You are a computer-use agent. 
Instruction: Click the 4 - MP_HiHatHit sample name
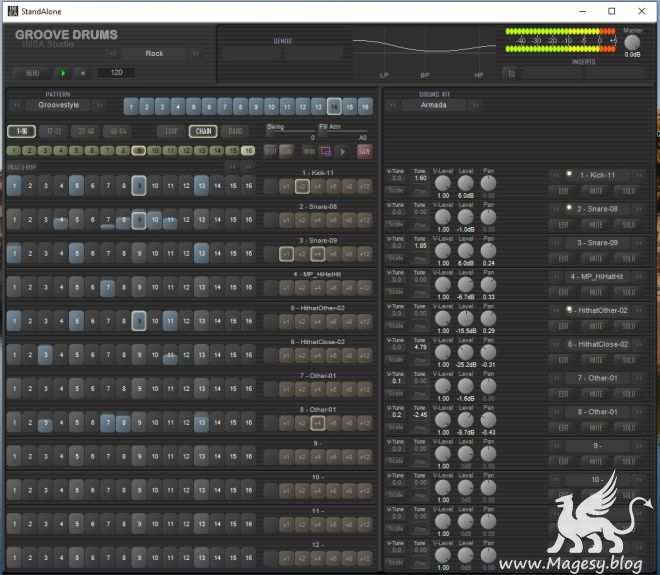(x=597, y=277)
